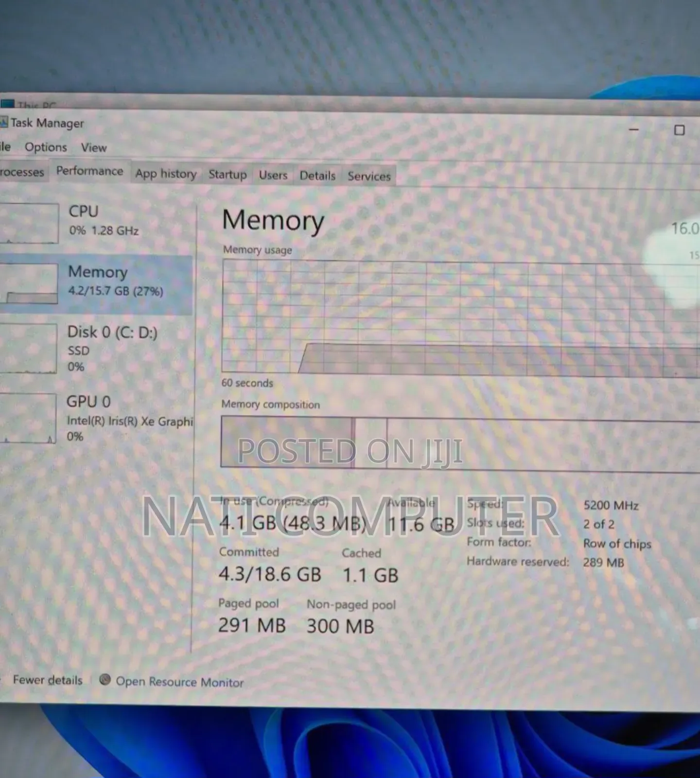Open the View menu
This screenshot has width=700, height=778.
click(94, 147)
